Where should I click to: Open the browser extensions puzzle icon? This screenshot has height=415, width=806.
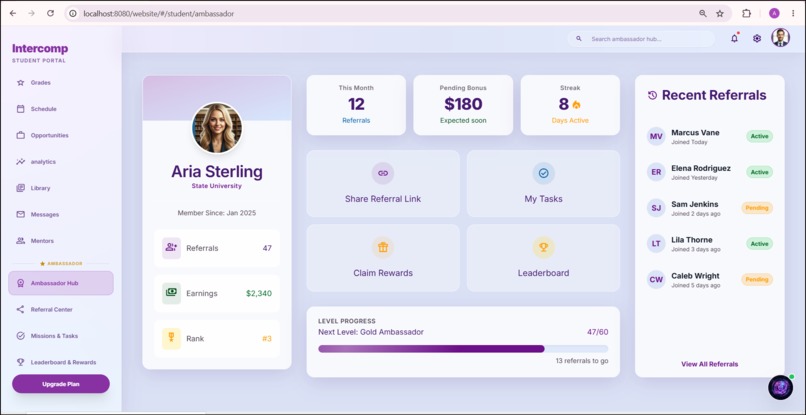(746, 14)
